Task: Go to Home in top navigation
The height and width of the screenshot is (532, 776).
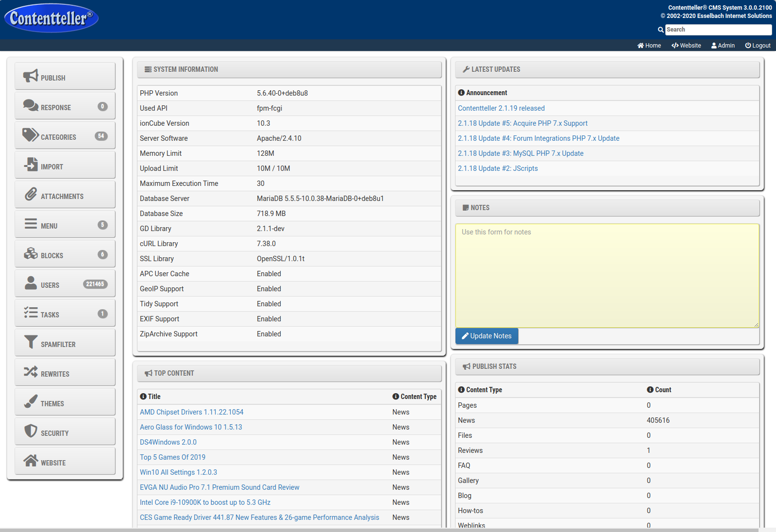Action: 649,46
